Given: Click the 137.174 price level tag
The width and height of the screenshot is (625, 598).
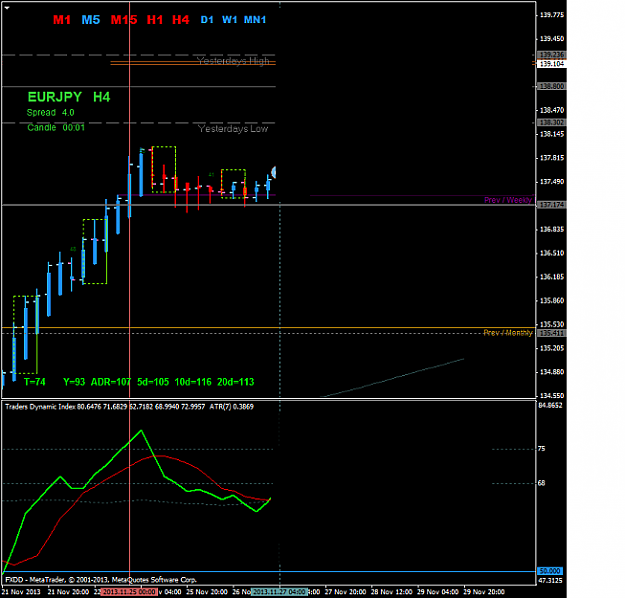Looking at the screenshot, I should (552, 205).
